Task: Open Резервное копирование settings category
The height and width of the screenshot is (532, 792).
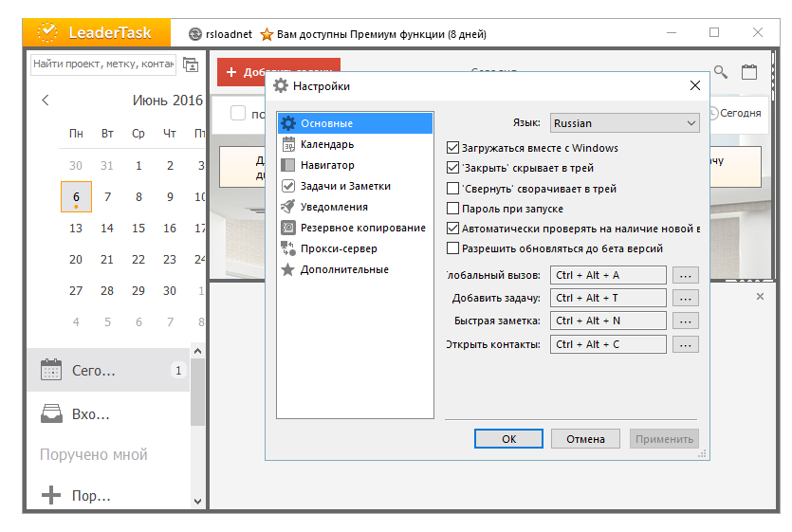Action: [356, 228]
